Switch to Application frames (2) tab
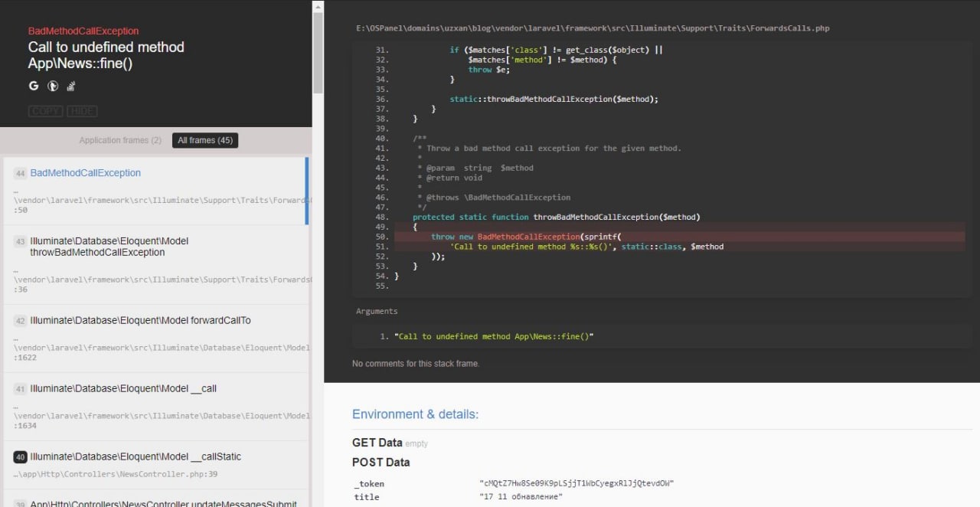The width and height of the screenshot is (980, 507). (120, 140)
